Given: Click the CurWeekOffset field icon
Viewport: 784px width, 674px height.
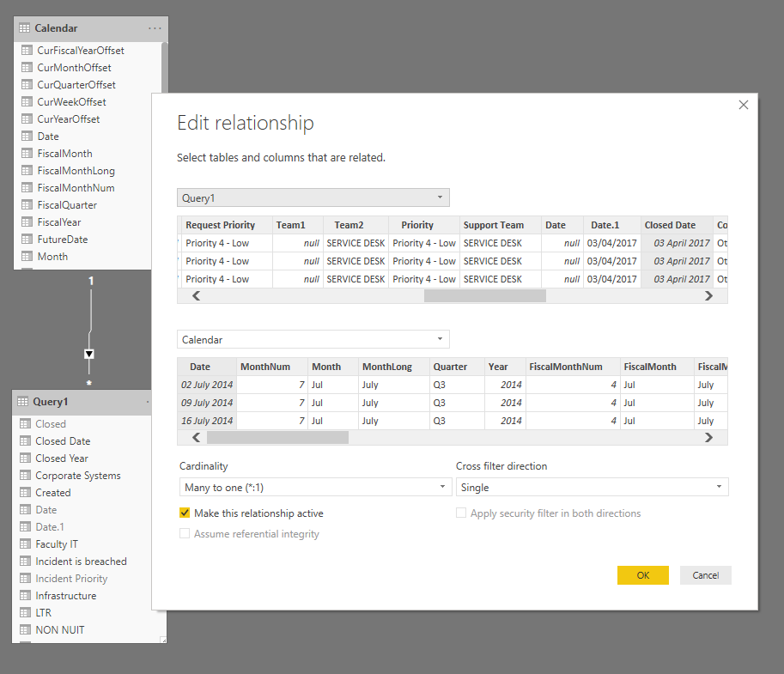Looking at the screenshot, I should click(27, 101).
